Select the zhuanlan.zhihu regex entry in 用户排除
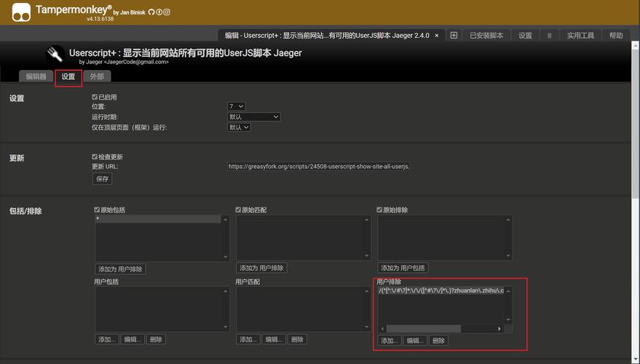This screenshot has width=640, height=364. click(x=441, y=290)
